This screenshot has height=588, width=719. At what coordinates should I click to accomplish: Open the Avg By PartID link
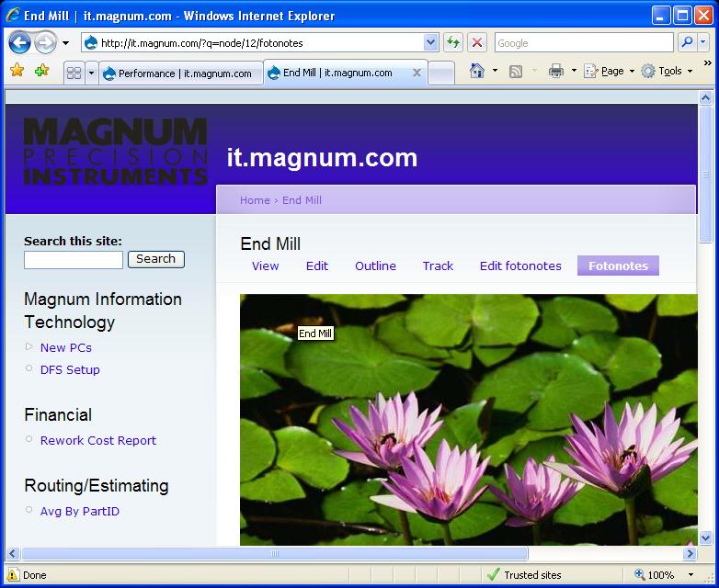(x=80, y=511)
